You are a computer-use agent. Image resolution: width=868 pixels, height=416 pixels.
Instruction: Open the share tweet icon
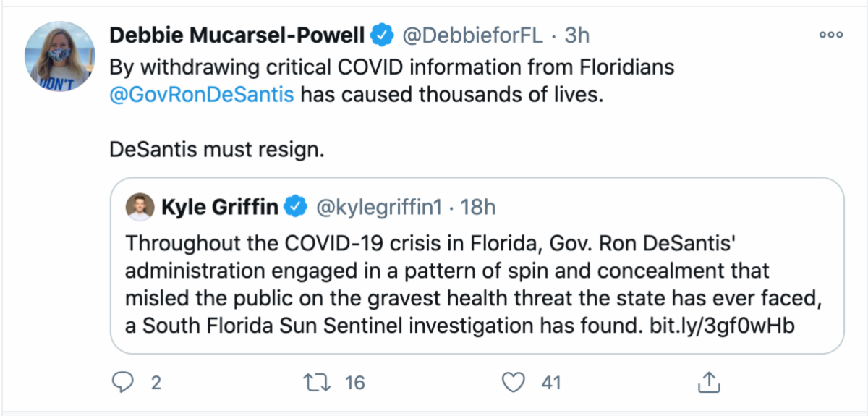(x=710, y=381)
